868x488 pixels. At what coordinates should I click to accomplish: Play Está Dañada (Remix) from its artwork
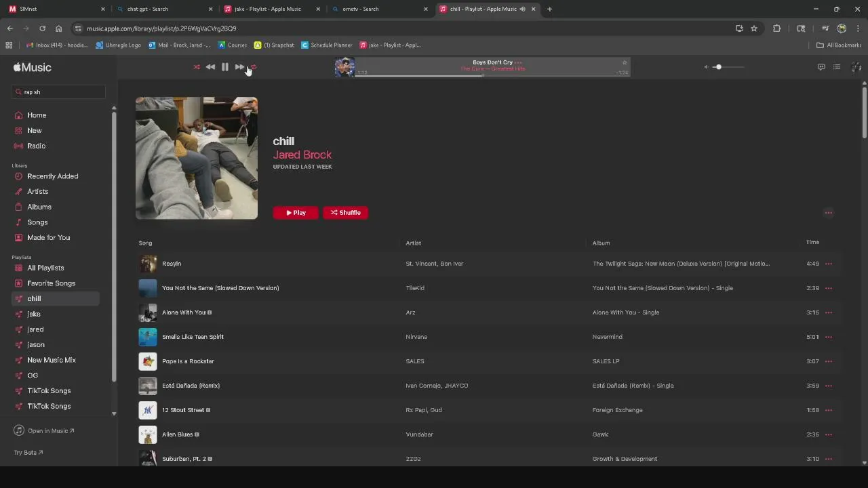click(148, 386)
